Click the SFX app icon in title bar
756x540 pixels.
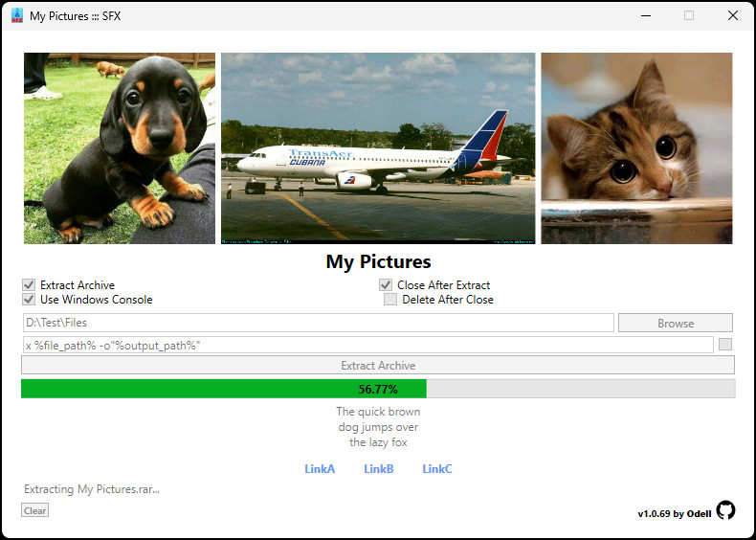(x=17, y=15)
